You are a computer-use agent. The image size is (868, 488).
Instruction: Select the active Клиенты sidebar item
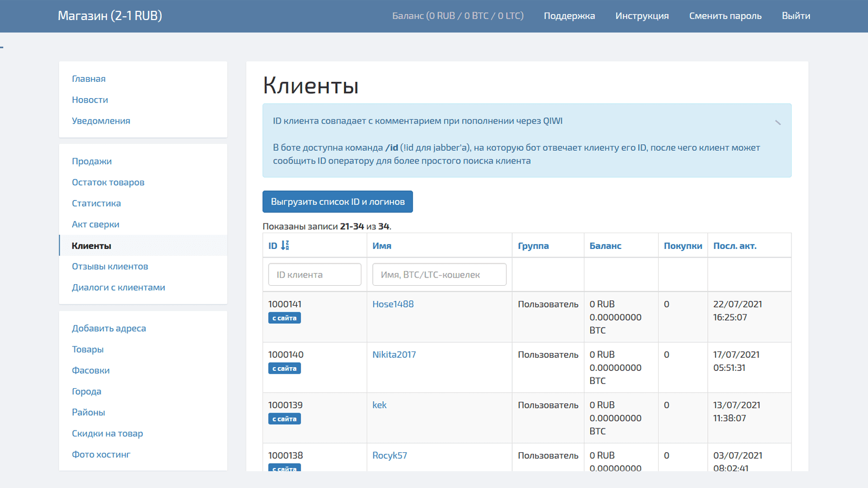click(143, 246)
